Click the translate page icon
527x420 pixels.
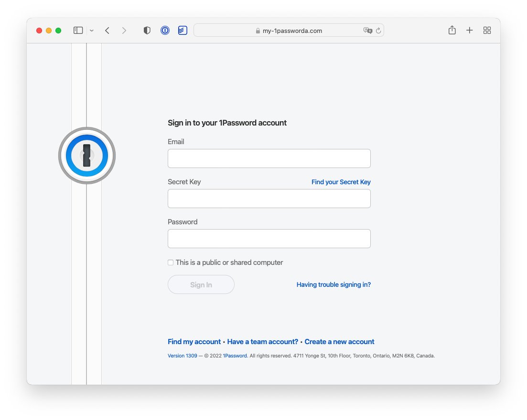tap(368, 31)
